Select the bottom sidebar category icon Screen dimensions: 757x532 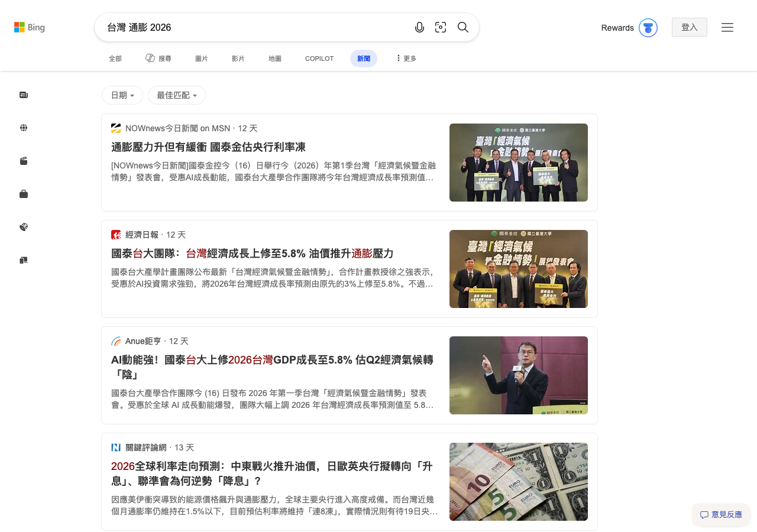pyautogui.click(x=24, y=260)
